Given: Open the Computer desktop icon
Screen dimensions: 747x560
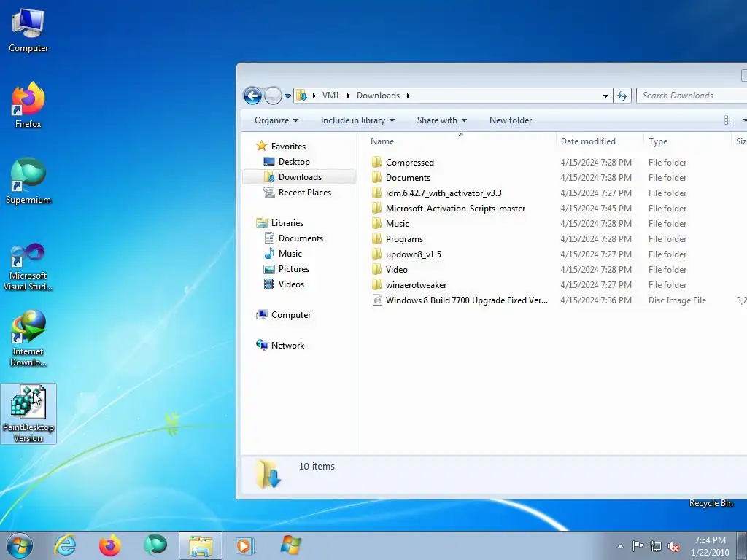Looking at the screenshot, I should [x=28, y=30].
